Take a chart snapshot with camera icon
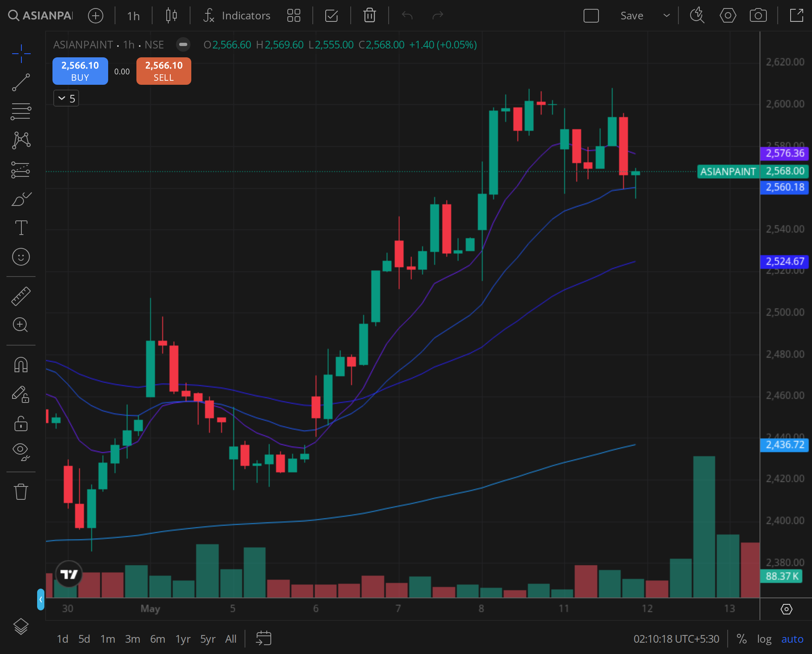 [x=758, y=16]
